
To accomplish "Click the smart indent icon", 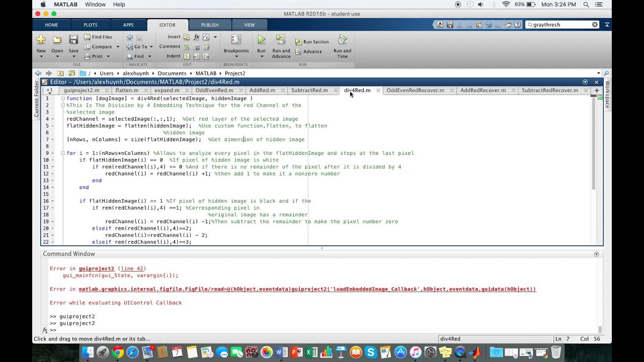I will (x=187, y=56).
